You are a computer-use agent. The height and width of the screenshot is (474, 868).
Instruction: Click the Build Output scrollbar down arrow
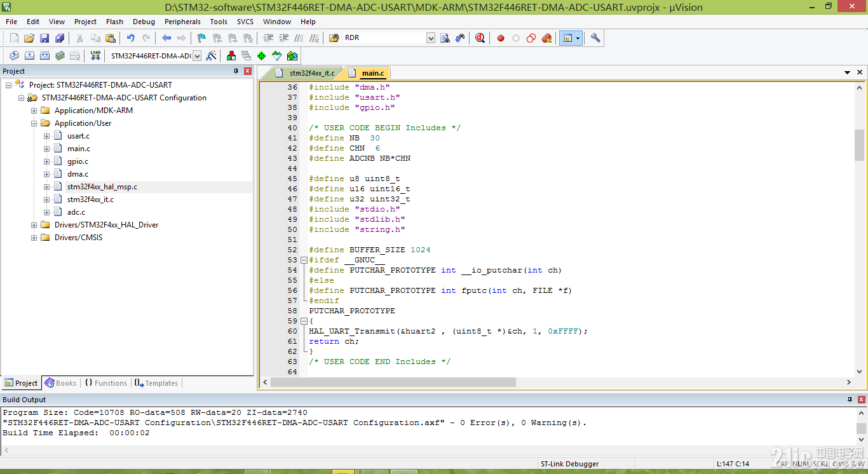pyautogui.click(x=862, y=441)
